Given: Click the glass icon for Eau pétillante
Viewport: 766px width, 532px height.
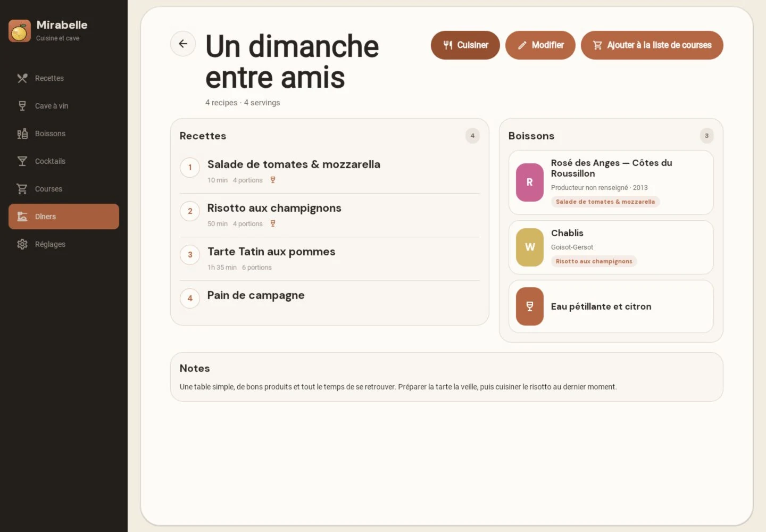Looking at the screenshot, I should click(530, 306).
